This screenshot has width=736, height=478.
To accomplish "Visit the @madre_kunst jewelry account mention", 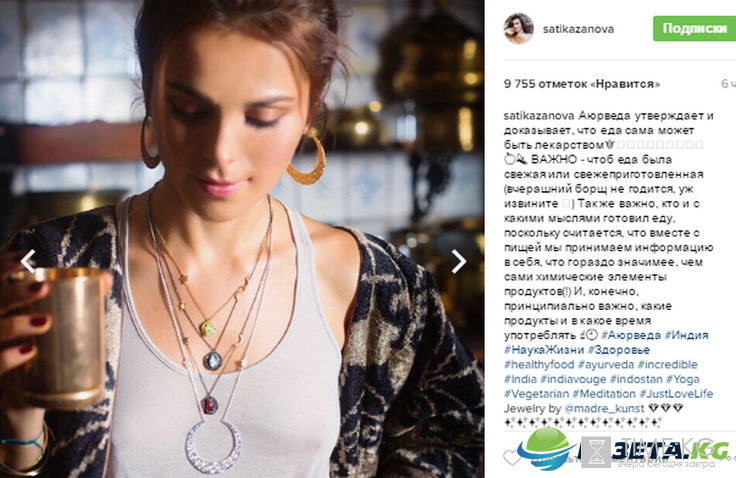I will tap(604, 409).
